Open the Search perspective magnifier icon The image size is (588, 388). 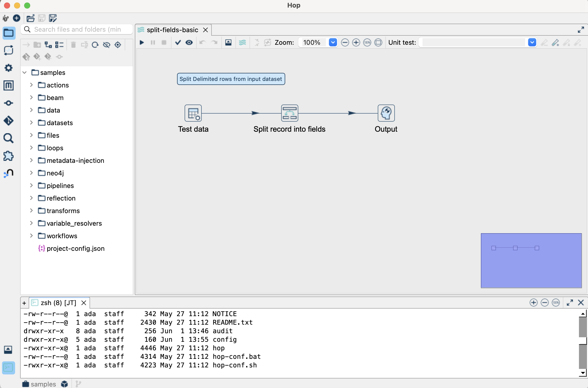coord(9,138)
